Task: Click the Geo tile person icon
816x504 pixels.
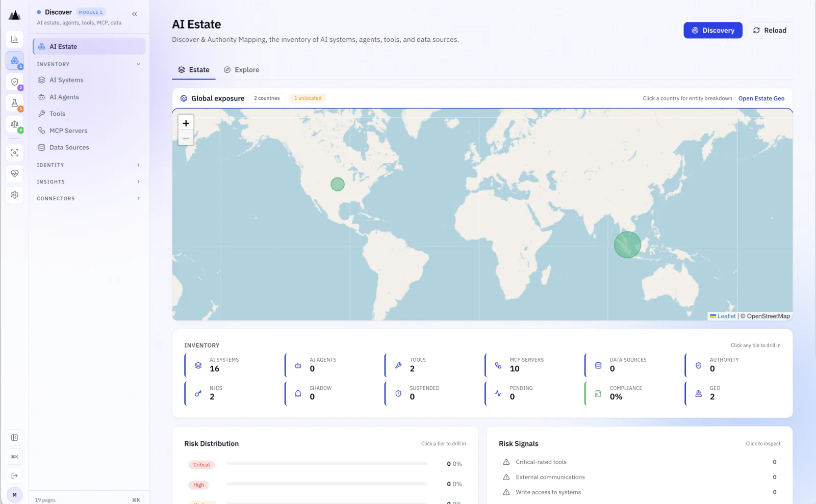Action: point(699,393)
